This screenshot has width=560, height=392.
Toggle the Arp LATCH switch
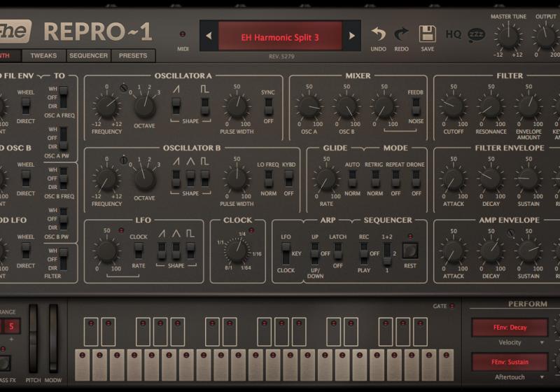pyautogui.click(x=337, y=251)
